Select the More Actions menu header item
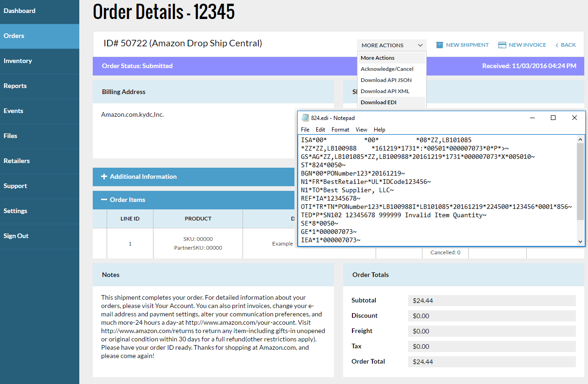The width and height of the screenshot is (588, 384). coord(391,58)
